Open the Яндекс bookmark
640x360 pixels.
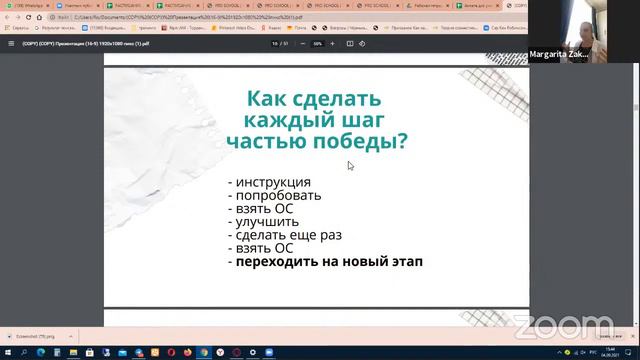tap(271, 28)
